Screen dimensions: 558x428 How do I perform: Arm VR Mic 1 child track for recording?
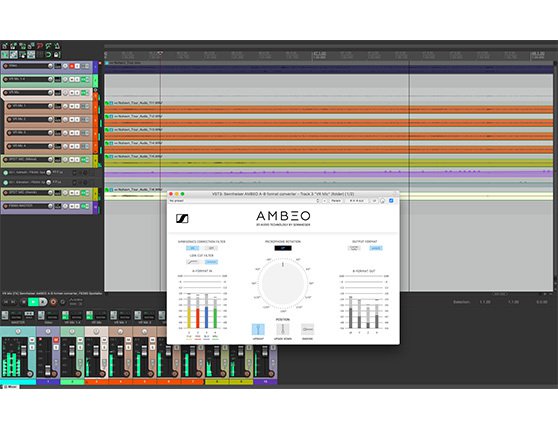point(9,106)
